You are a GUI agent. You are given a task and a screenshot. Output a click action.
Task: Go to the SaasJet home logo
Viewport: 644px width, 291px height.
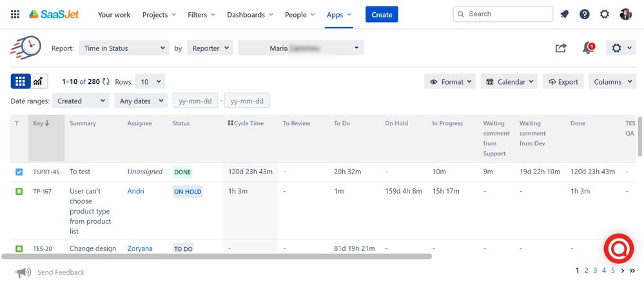point(54,14)
